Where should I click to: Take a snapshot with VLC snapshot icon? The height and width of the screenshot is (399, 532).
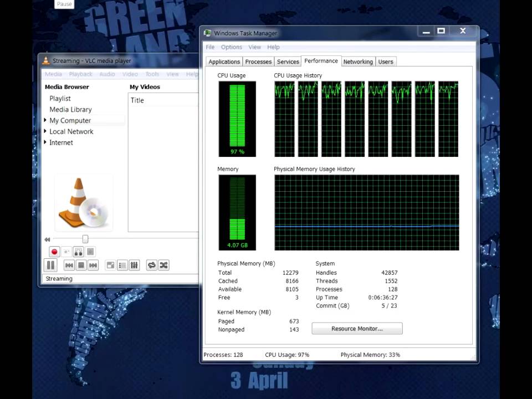pyautogui.click(x=66, y=252)
